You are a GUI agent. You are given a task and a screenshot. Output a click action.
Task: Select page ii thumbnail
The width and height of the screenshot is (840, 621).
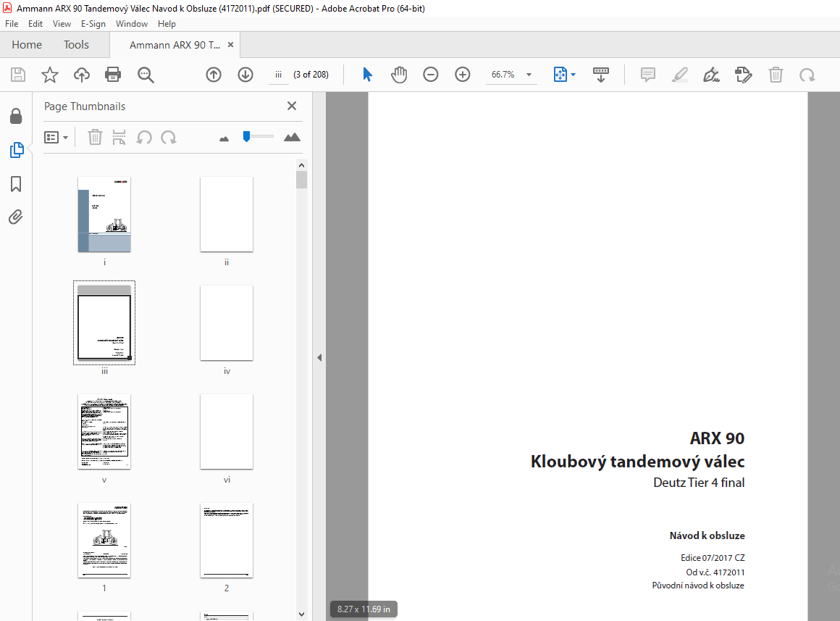[227, 214]
